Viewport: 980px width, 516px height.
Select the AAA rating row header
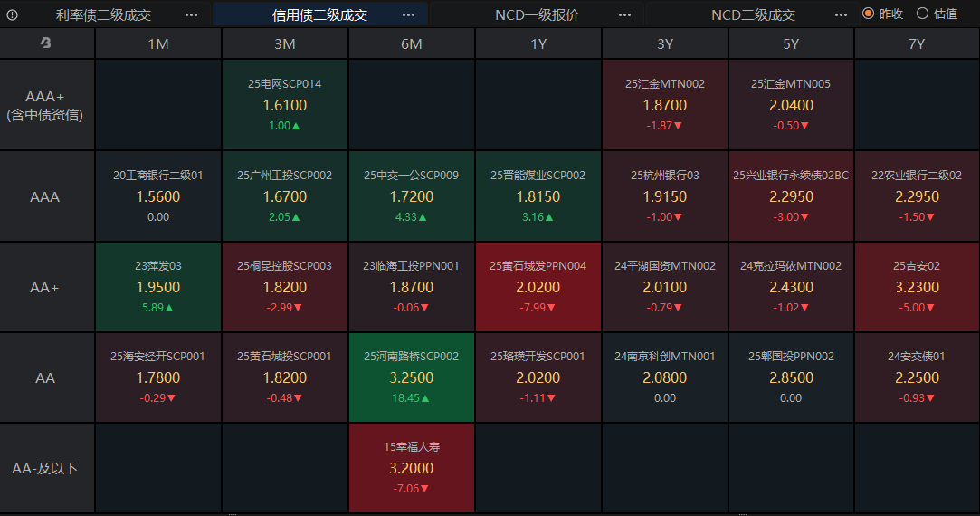[x=47, y=196]
